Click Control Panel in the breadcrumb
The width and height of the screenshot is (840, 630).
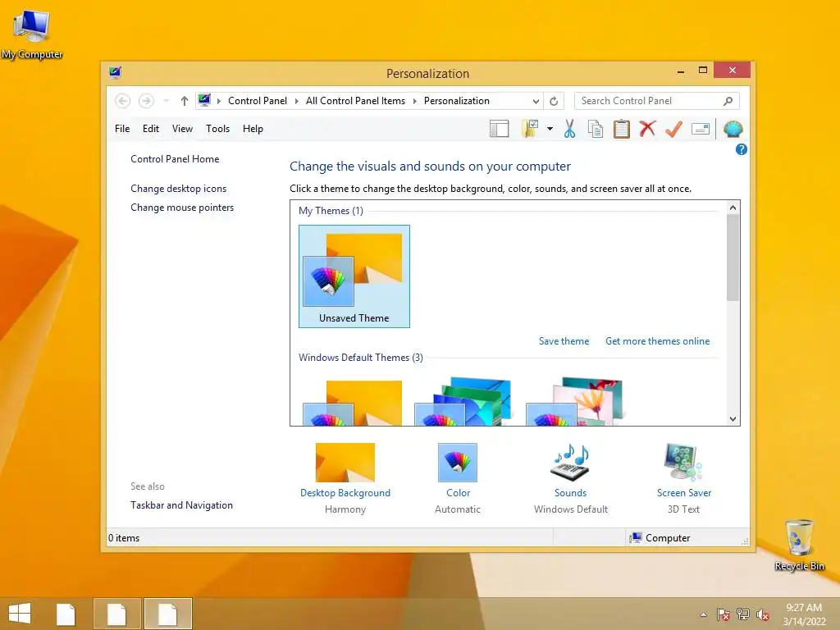[258, 101]
